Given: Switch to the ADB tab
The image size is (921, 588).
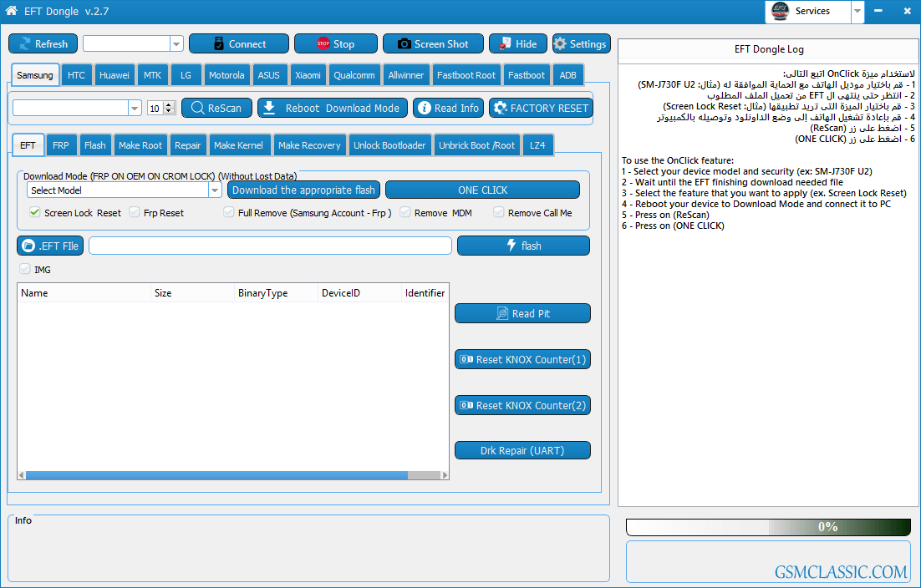Looking at the screenshot, I should 568,75.
